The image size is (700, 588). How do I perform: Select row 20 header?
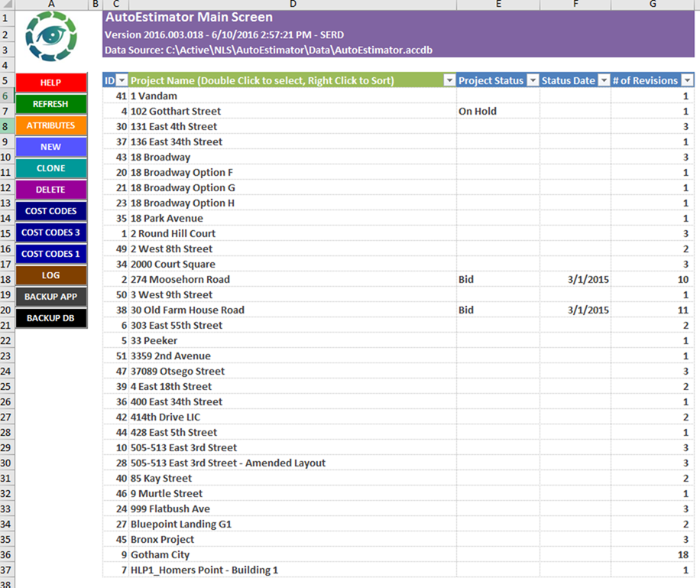[x=6, y=310]
